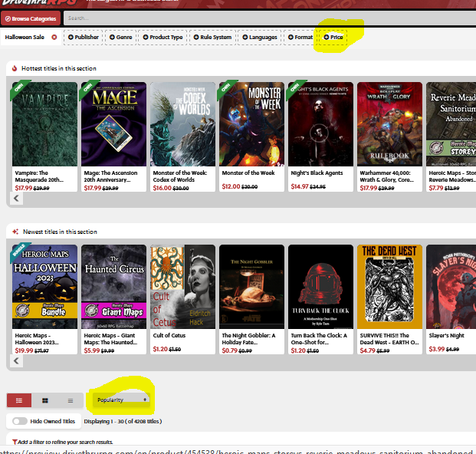Switch to grid view icon

(x=45, y=400)
